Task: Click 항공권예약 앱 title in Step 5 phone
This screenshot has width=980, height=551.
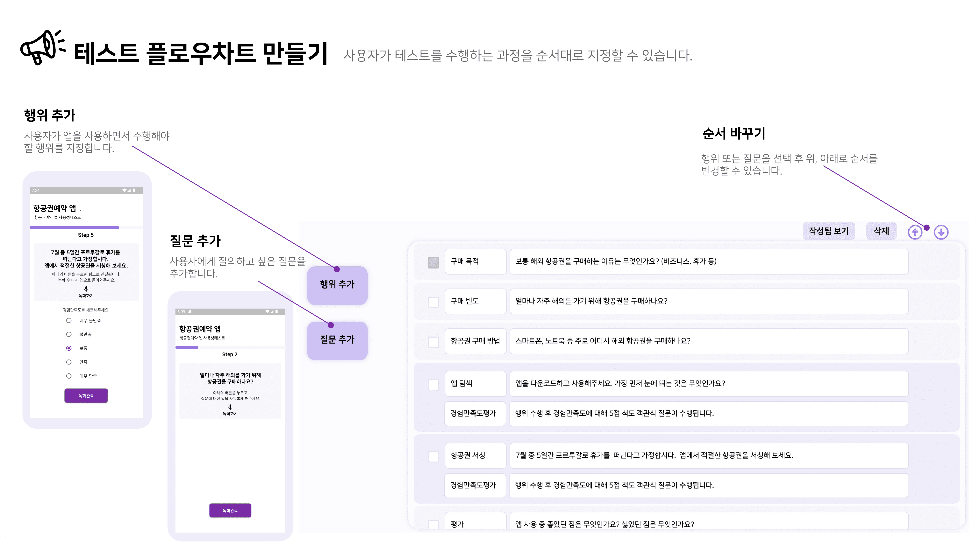Action: [x=54, y=208]
